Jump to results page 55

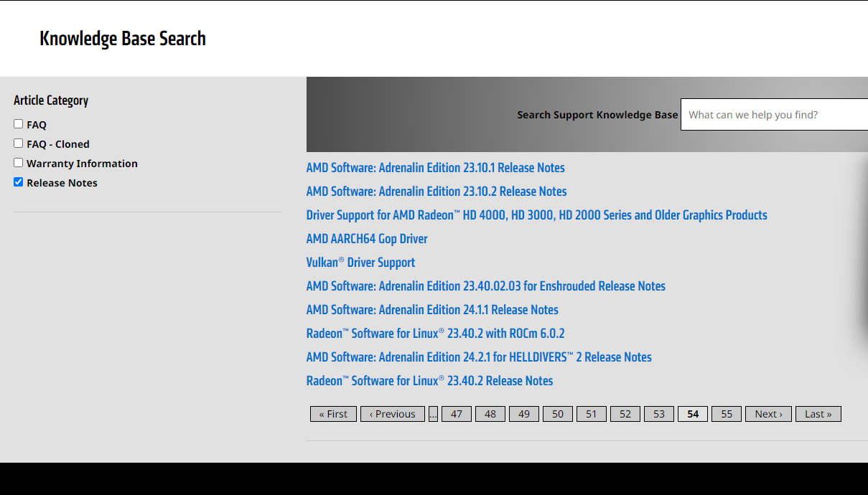pyautogui.click(x=727, y=414)
